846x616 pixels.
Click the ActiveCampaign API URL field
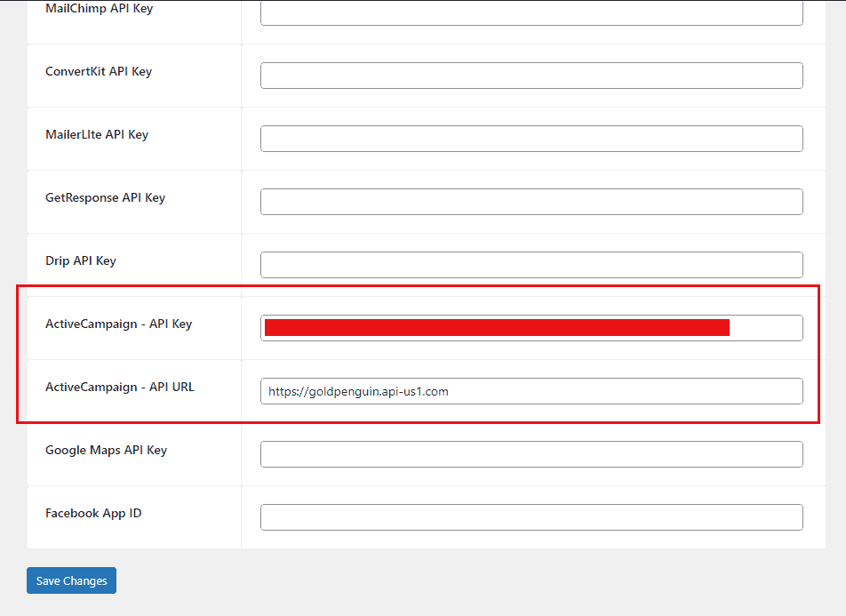pyautogui.click(x=531, y=391)
